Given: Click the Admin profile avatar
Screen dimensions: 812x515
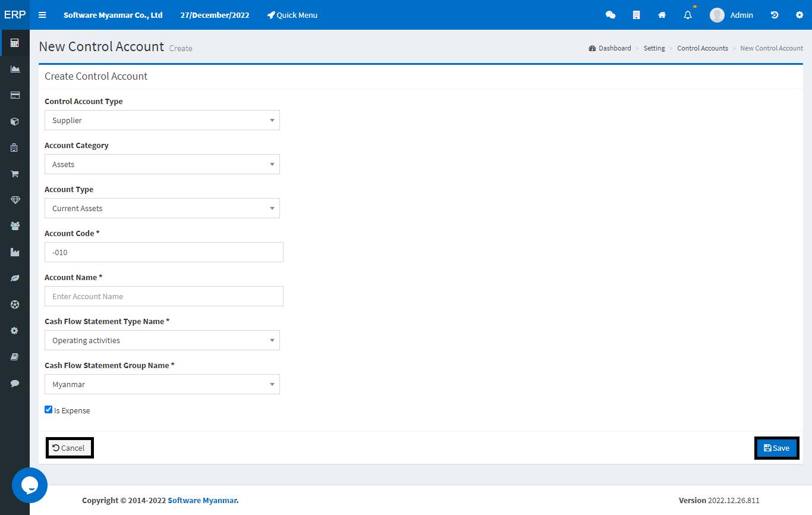Looking at the screenshot, I should (x=717, y=15).
